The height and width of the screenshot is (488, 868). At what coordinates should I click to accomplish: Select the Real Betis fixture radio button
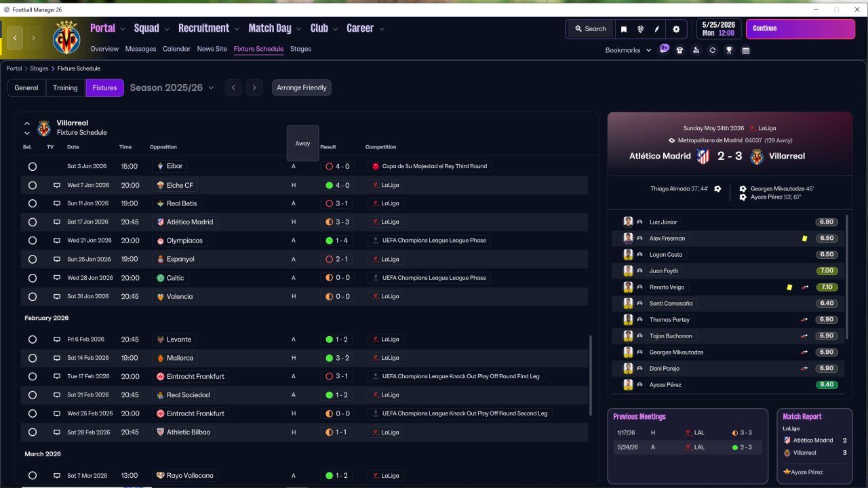(33, 203)
